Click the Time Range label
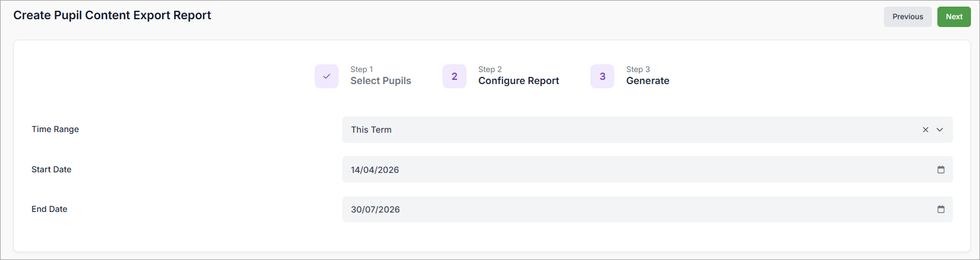980x260 pixels. 55,129
